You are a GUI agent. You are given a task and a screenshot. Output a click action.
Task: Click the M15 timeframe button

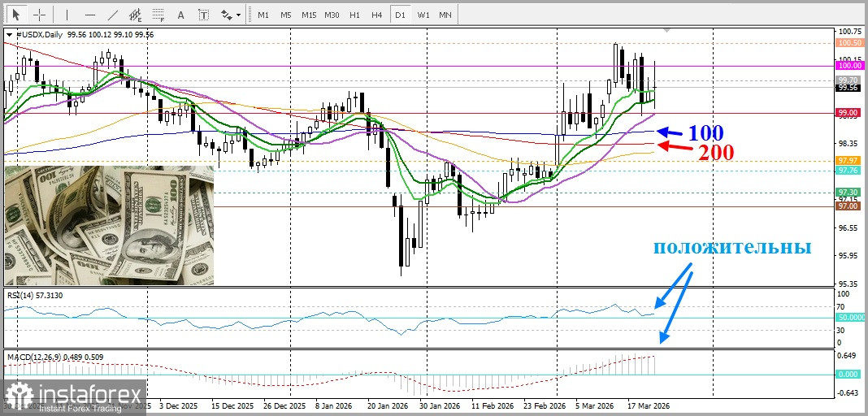pyautogui.click(x=308, y=15)
